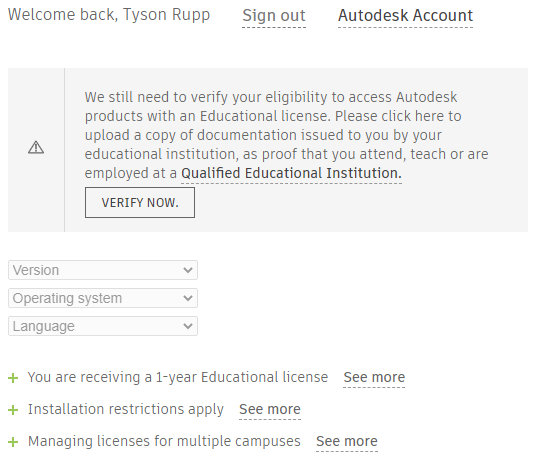Click the warning triangle icon in the notice
The height and width of the screenshot is (463, 535).
[x=36, y=148]
